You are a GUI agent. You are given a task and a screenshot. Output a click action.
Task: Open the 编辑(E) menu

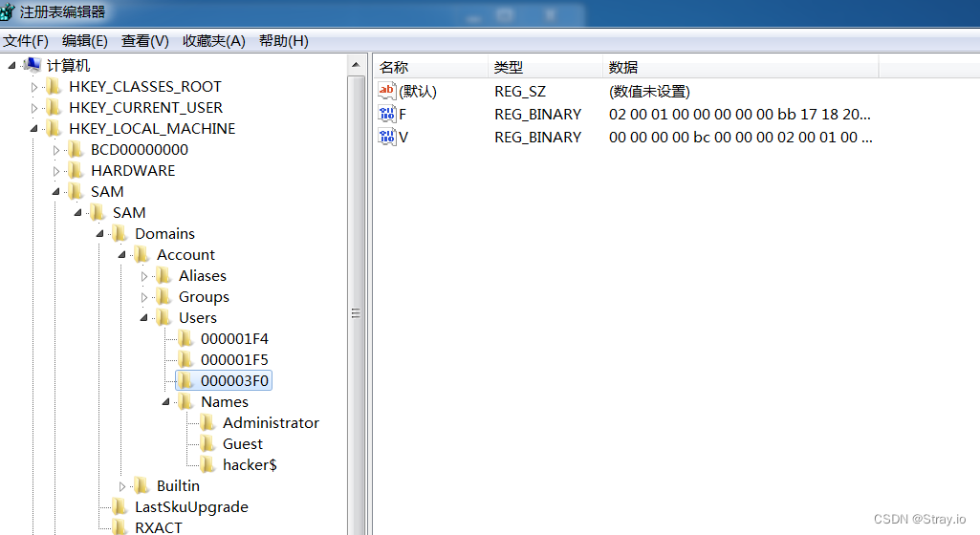click(x=85, y=40)
